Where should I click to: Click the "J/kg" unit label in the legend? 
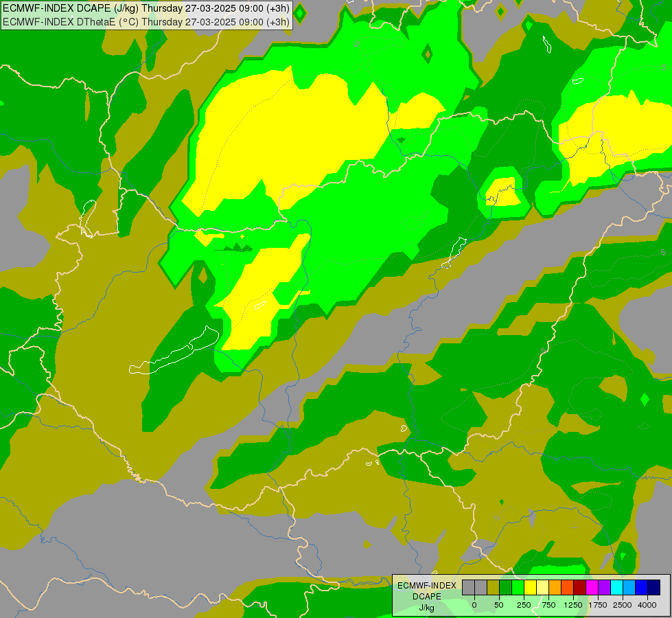tap(427, 608)
